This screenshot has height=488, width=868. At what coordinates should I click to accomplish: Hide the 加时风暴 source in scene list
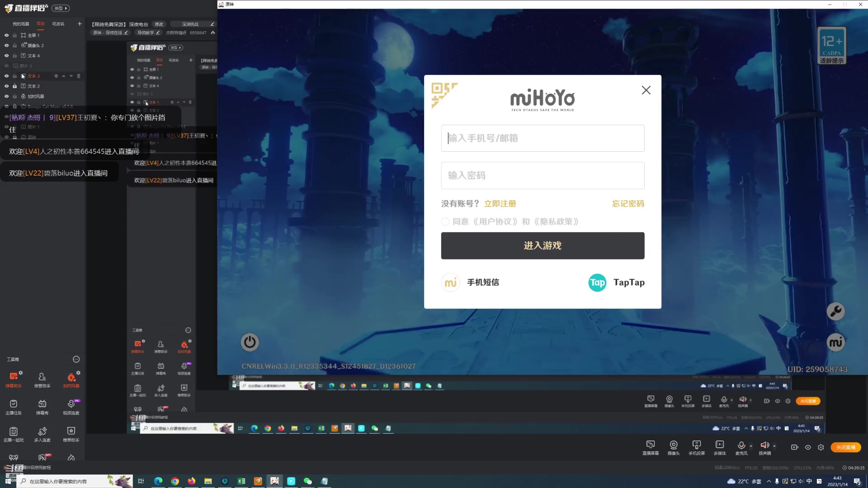click(6, 96)
